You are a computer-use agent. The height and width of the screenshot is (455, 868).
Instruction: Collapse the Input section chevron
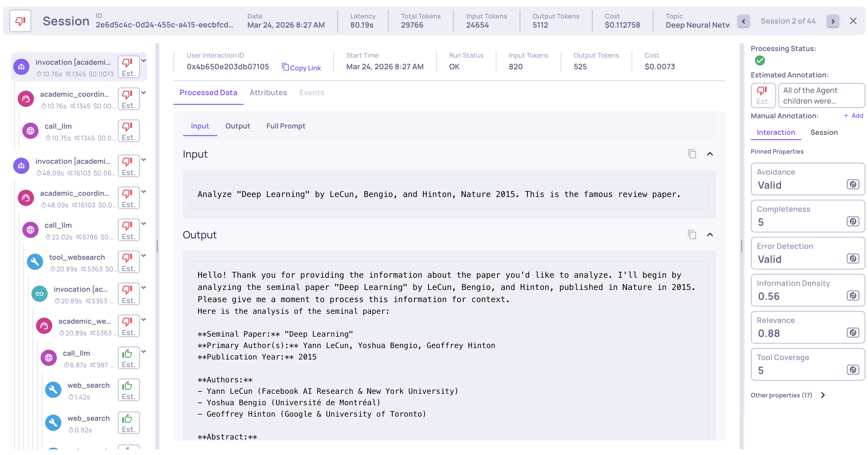click(x=710, y=154)
